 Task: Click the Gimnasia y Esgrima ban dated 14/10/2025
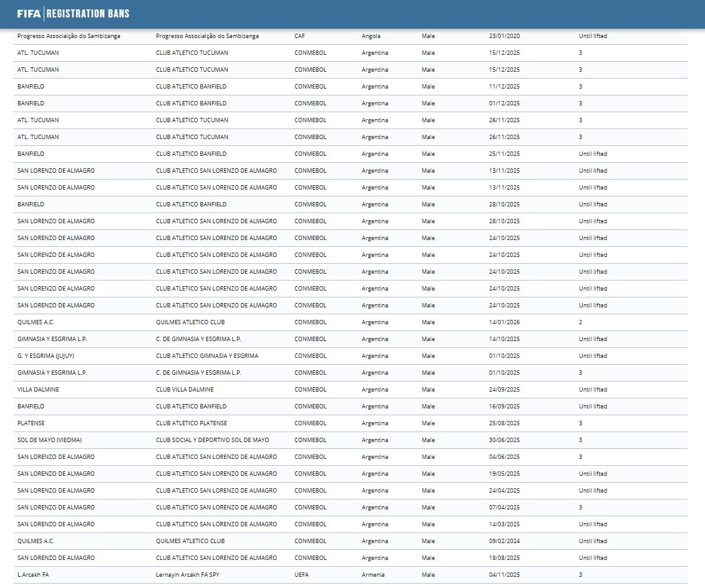(x=504, y=339)
